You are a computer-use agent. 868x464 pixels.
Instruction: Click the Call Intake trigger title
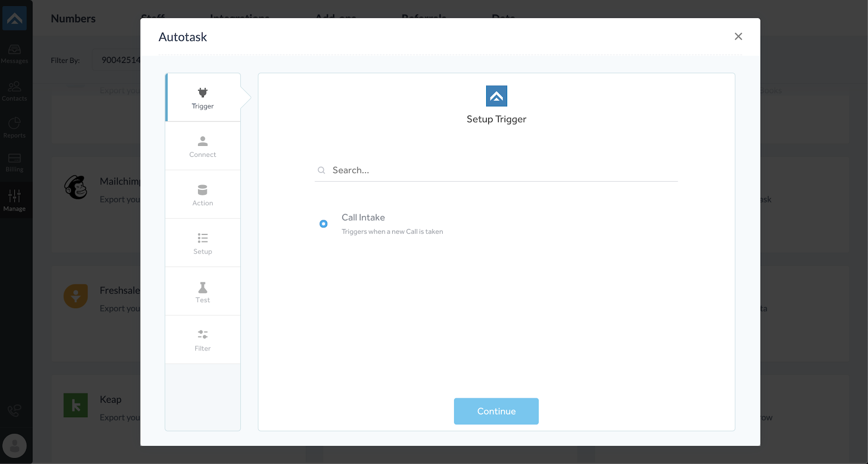363,218
